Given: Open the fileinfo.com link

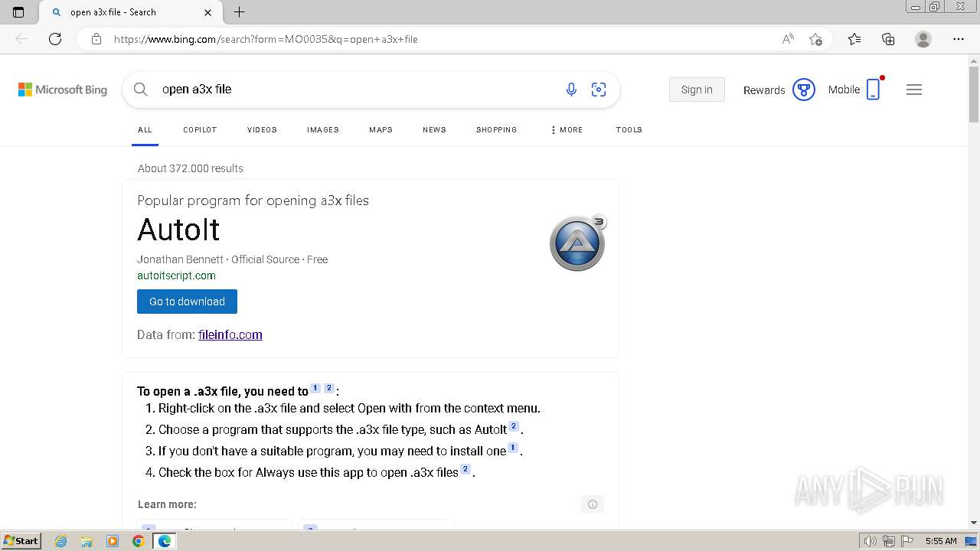Looking at the screenshot, I should [230, 334].
